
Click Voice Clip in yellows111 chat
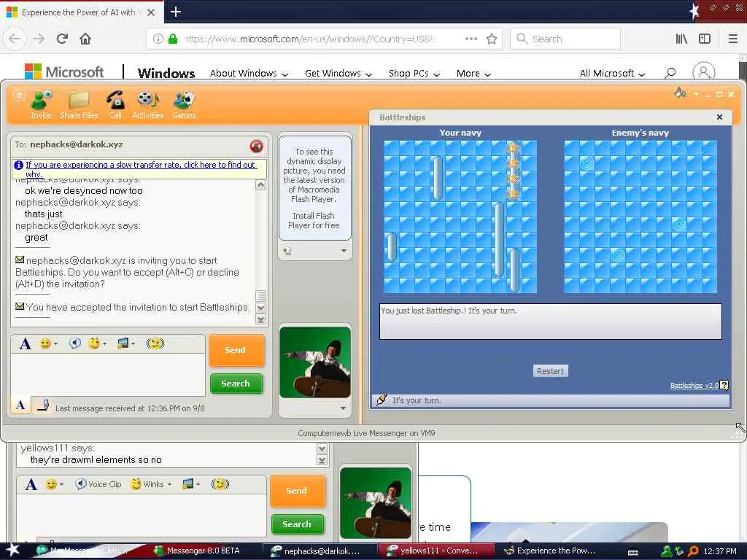98,484
